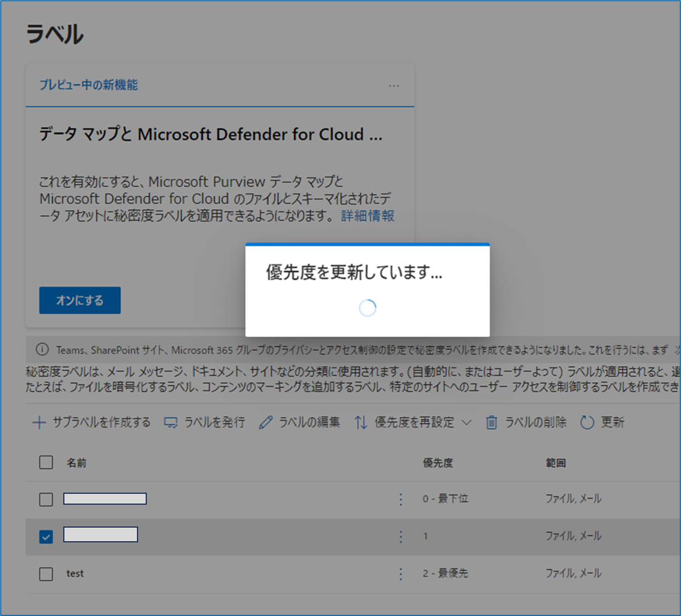This screenshot has height=616, width=681.
Task: Click the info icon in the Teams notice banner
Action: (x=42, y=349)
